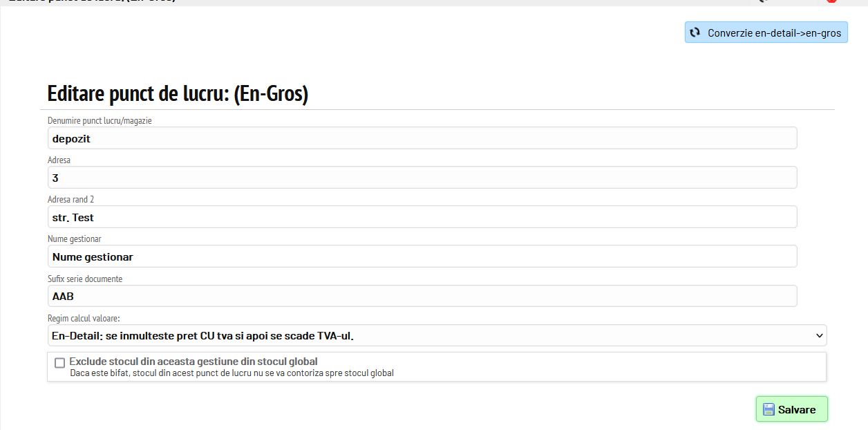
Task: Open the Regim calcul valoare dropdown
Action: coord(437,335)
